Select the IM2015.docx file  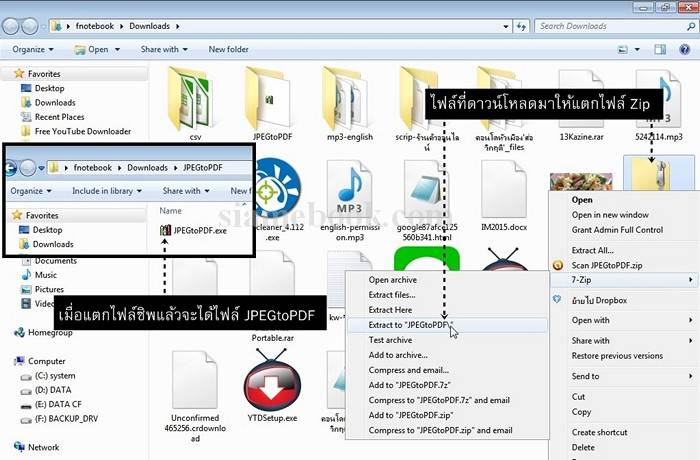[x=504, y=197]
